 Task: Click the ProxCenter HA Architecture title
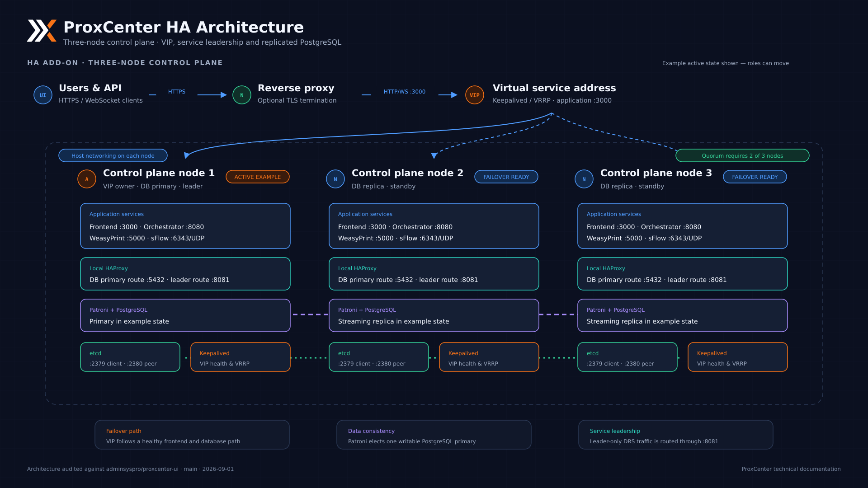pos(184,27)
